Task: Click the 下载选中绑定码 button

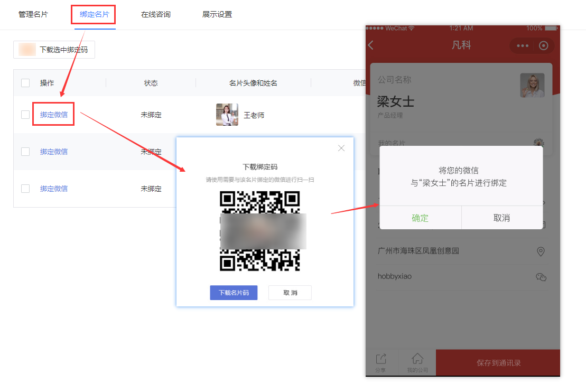Action: (x=54, y=50)
